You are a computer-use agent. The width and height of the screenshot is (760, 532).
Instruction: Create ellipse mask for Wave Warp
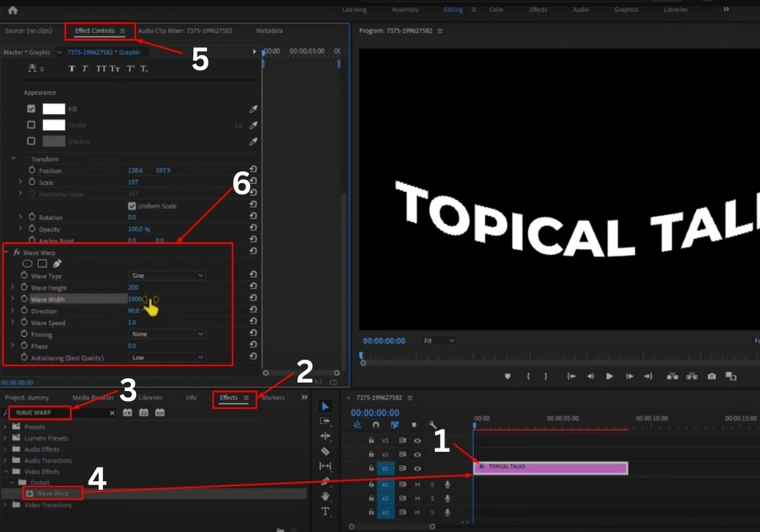pos(27,263)
